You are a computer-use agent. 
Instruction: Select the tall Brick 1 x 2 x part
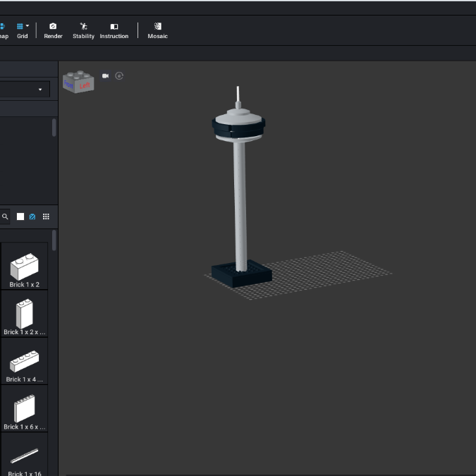24,314
